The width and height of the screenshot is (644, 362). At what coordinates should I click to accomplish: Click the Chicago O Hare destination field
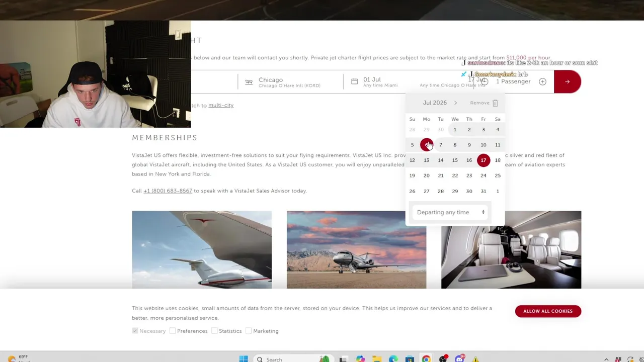[x=290, y=82]
